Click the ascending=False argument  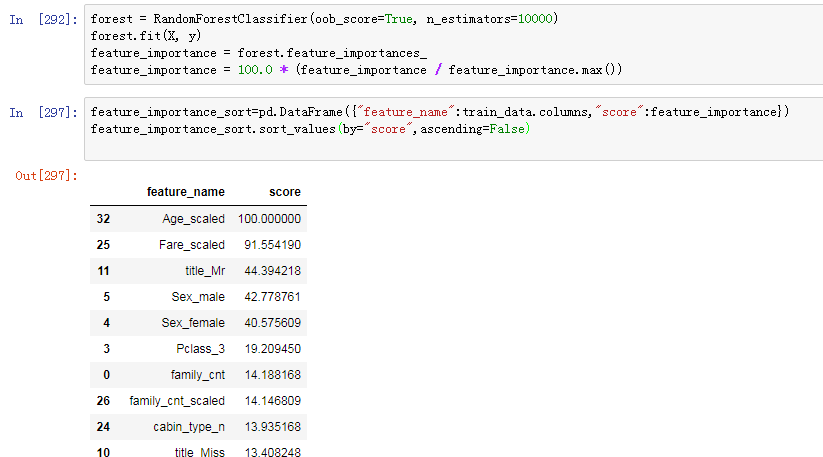pos(472,129)
